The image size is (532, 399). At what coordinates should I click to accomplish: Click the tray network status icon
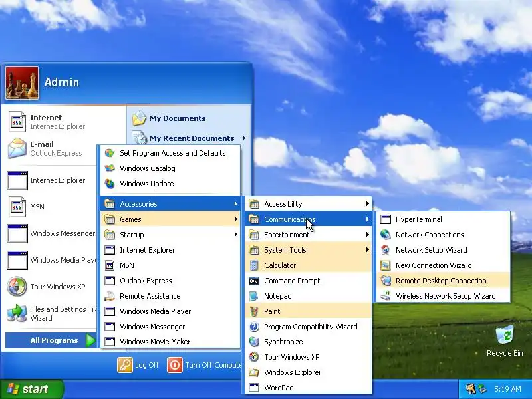483,389
